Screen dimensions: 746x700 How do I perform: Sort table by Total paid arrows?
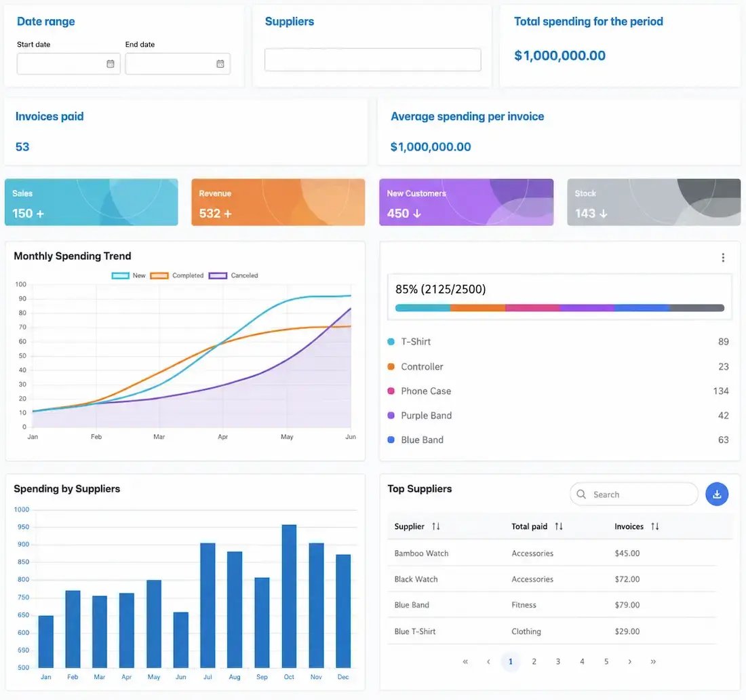pos(559,526)
